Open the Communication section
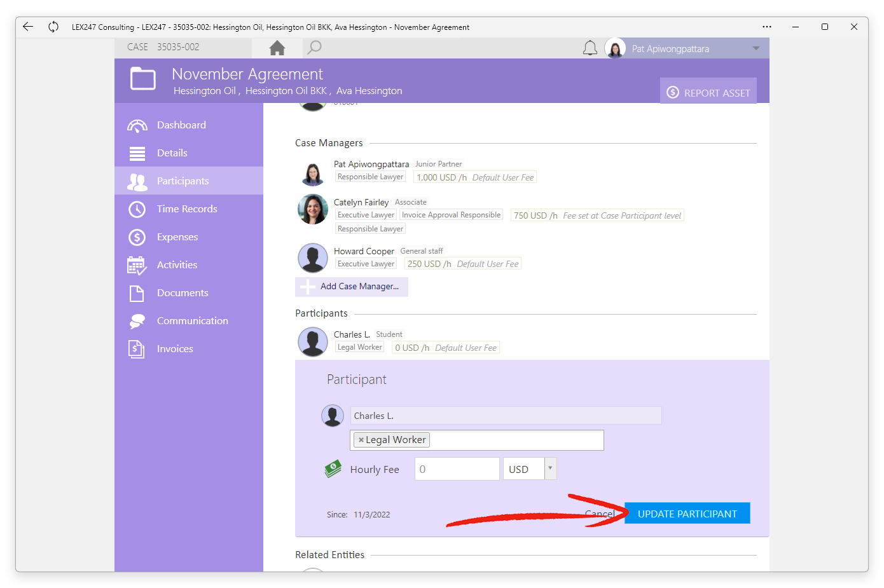The image size is (884, 588). point(189,321)
